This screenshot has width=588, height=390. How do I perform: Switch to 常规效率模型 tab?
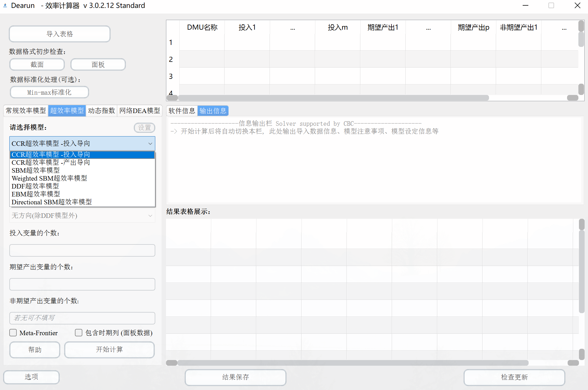tap(26, 110)
